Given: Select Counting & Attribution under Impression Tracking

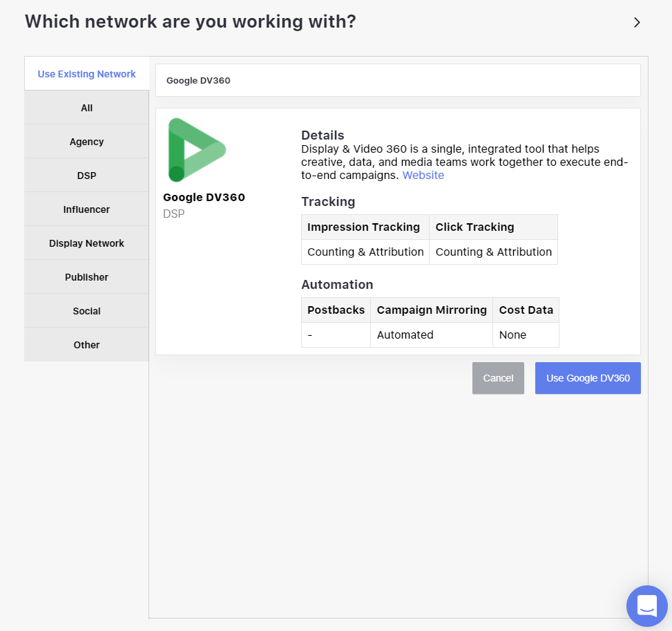Looking at the screenshot, I should point(365,252).
